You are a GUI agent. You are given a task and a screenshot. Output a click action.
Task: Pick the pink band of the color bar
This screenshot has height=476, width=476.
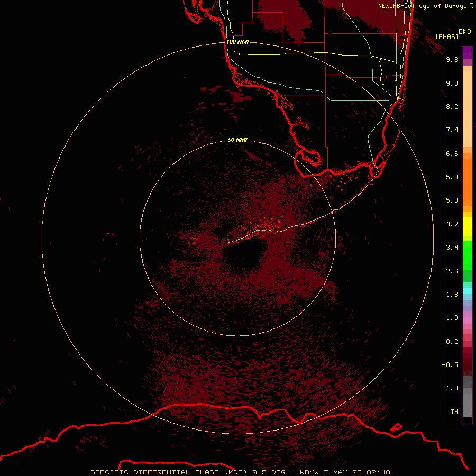tap(467, 321)
